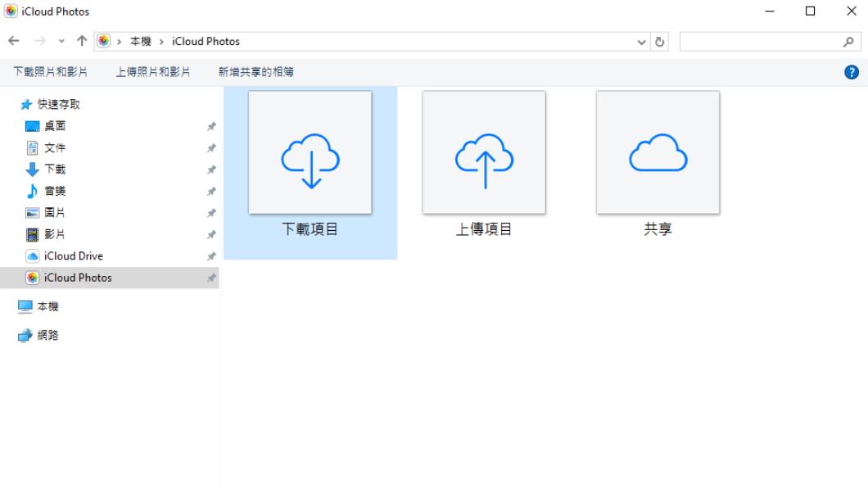Click the 網路 network icon
The image size is (868, 488).
(x=25, y=335)
